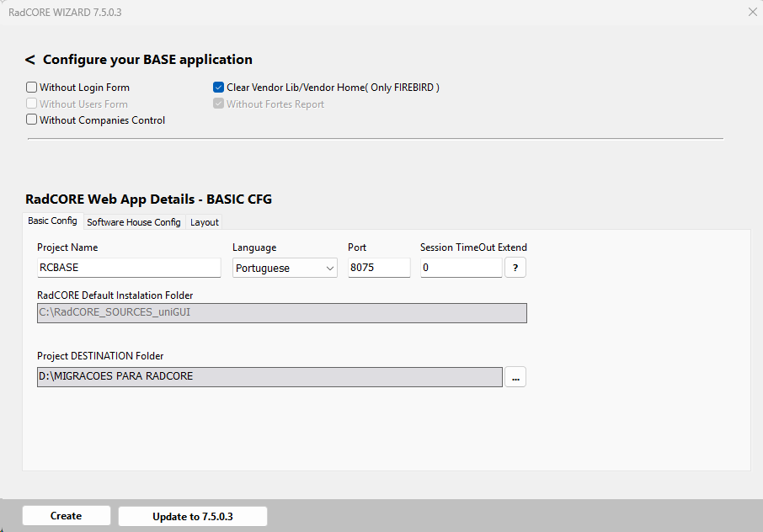Browse for destination folder with ellipsis button
This screenshot has height=532, width=763.
pos(515,377)
